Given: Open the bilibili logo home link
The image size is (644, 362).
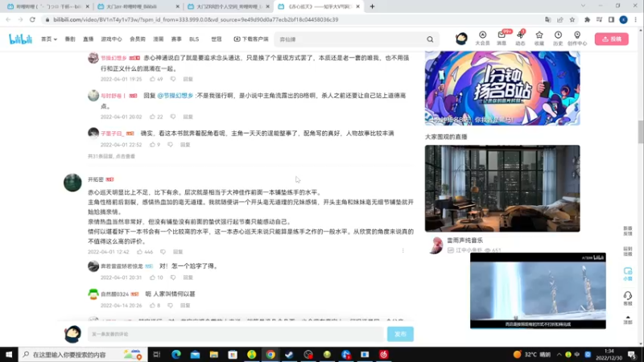Looking at the screenshot, I should [x=20, y=39].
